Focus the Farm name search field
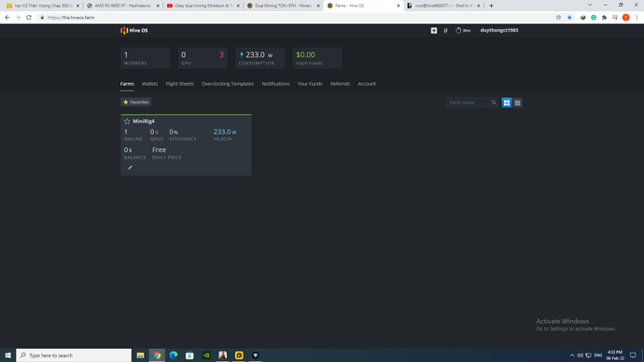 469,103
